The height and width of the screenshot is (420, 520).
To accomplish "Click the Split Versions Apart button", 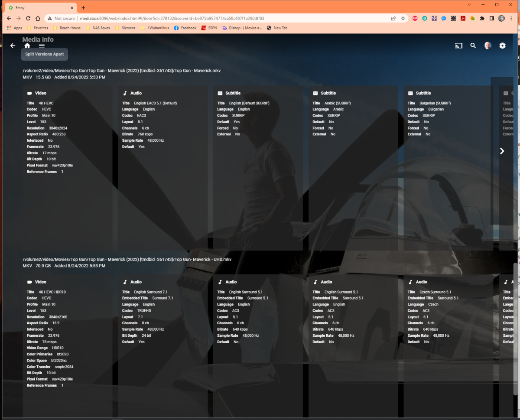I will coord(44,54).
